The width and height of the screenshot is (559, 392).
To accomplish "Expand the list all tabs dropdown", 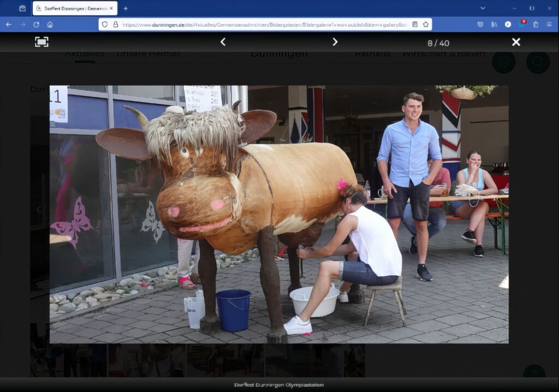I will point(483,8).
